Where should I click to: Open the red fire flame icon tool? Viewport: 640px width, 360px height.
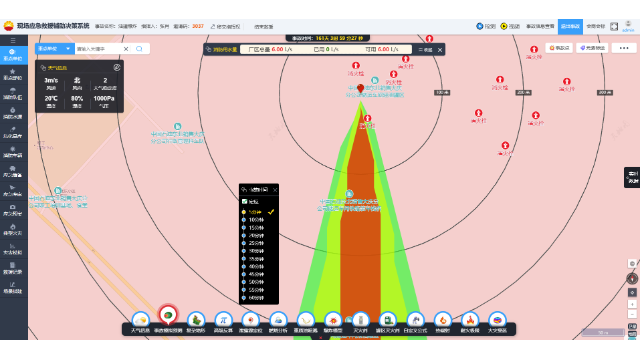[x=470, y=320]
